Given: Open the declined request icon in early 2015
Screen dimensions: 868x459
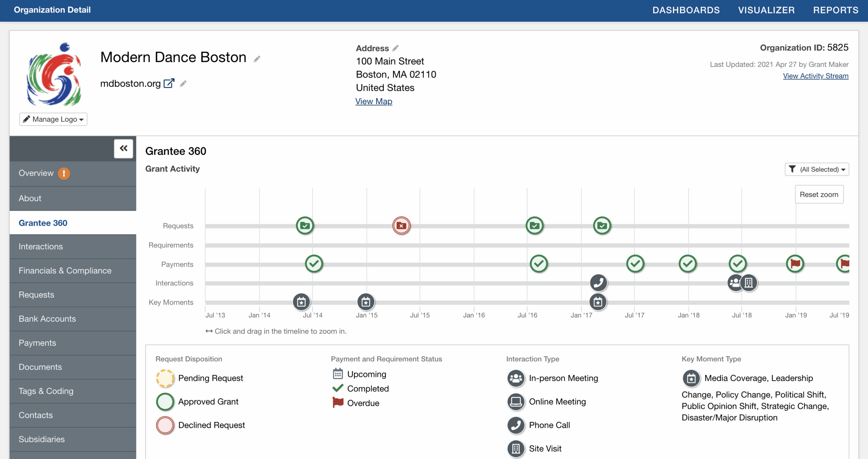Looking at the screenshot, I should coord(401,225).
